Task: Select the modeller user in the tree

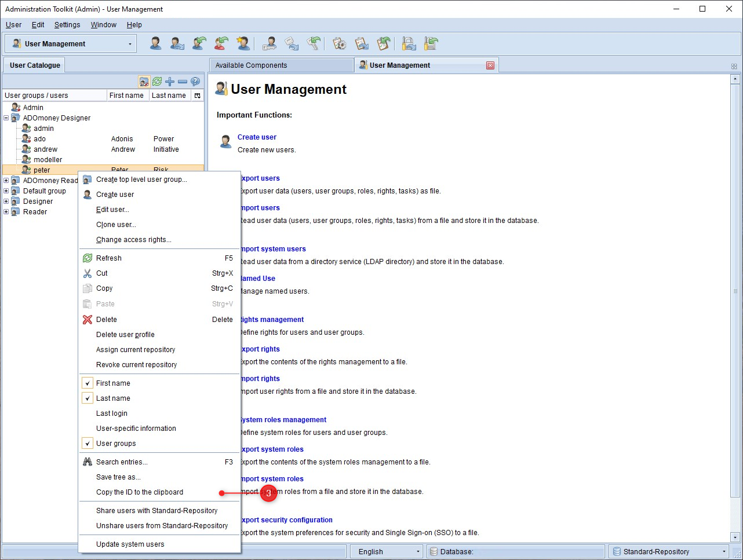Action: coord(48,160)
